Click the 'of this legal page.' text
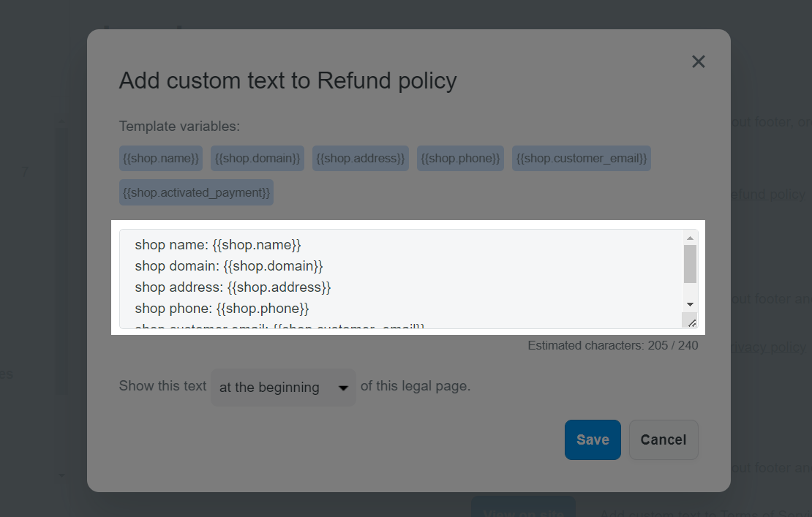 416,386
